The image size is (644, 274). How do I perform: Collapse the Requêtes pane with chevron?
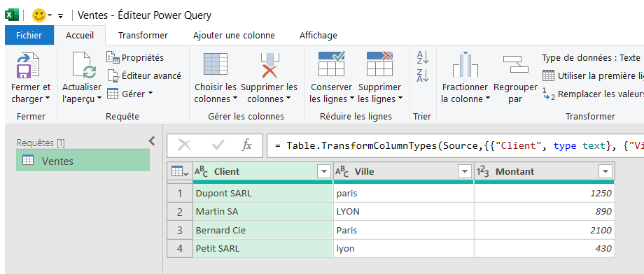point(152,141)
